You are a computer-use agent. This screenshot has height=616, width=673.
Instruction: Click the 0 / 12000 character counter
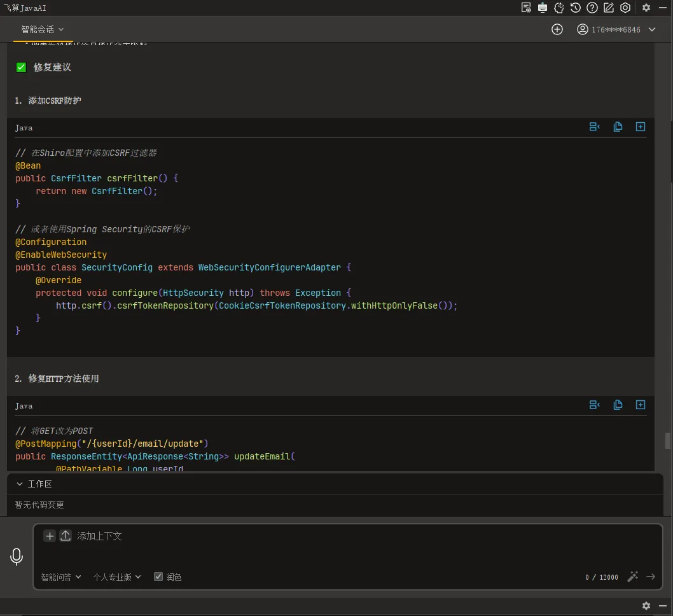click(x=601, y=577)
